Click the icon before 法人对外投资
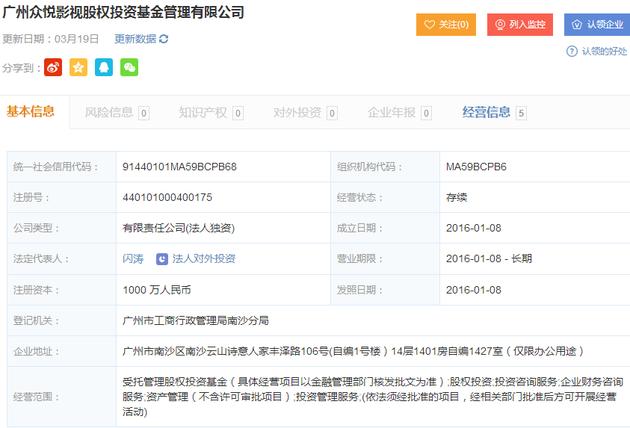This screenshot has height=428, width=630. coord(163,258)
